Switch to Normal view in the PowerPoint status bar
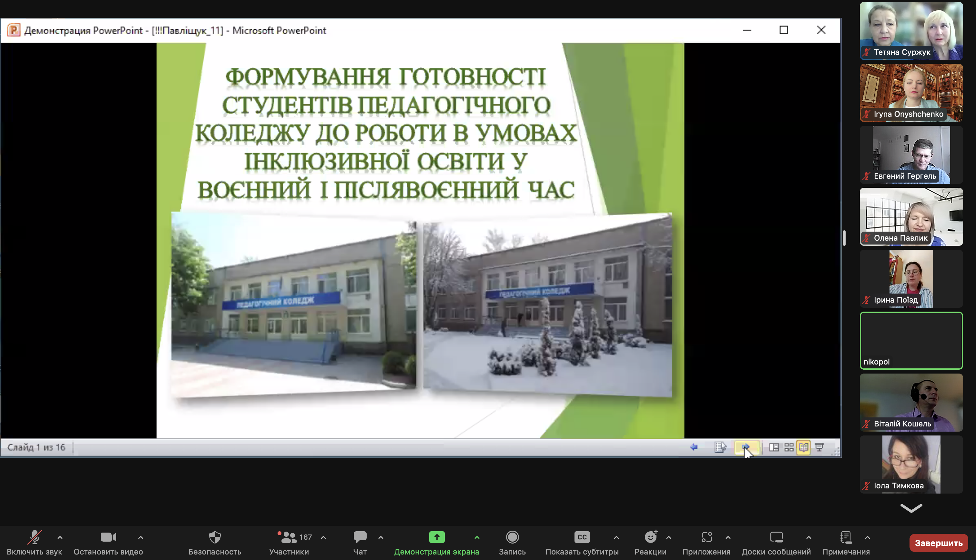The height and width of the screenshot is (560, 976). coord(774,447)
